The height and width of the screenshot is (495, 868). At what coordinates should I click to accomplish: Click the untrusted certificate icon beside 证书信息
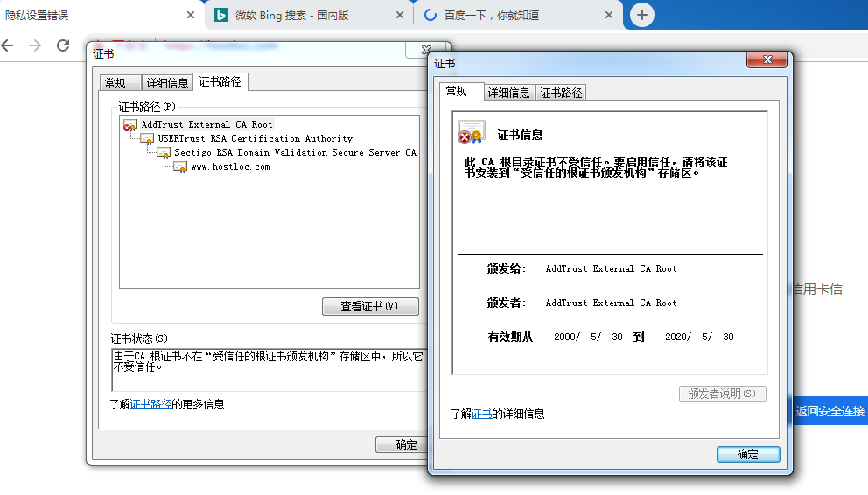[471, 133]
